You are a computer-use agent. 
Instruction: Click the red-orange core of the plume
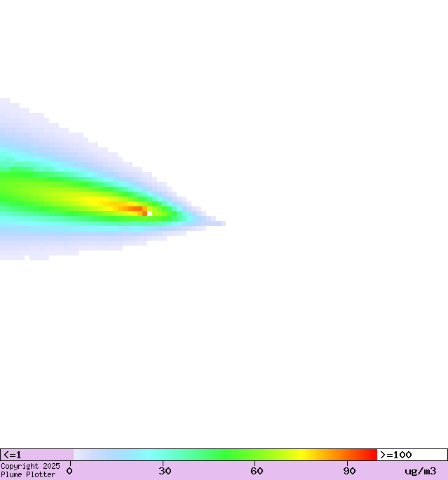(x=133, y=208)
